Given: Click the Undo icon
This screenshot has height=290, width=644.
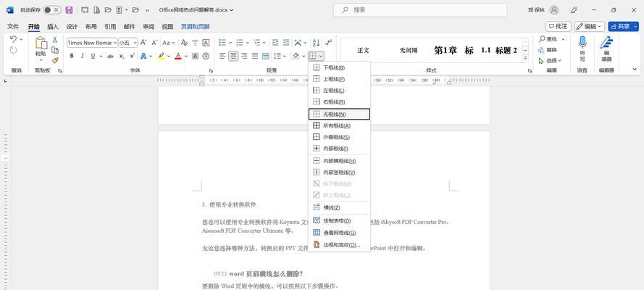Looking at the screenshot, I should pyautogui.click(x=13, y=39).
